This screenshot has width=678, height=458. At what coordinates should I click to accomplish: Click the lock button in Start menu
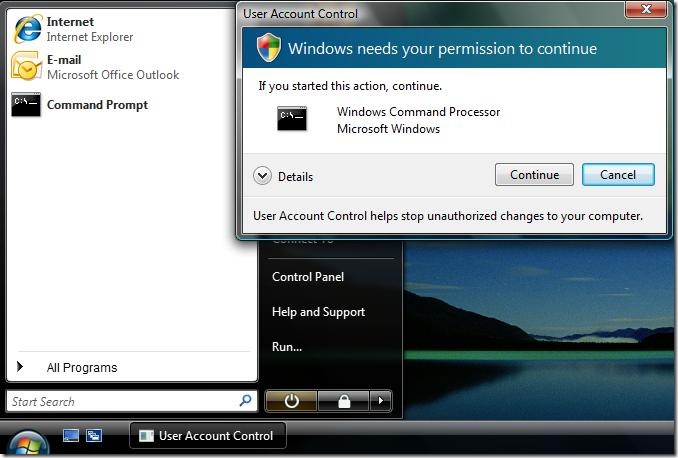point(344,401)
